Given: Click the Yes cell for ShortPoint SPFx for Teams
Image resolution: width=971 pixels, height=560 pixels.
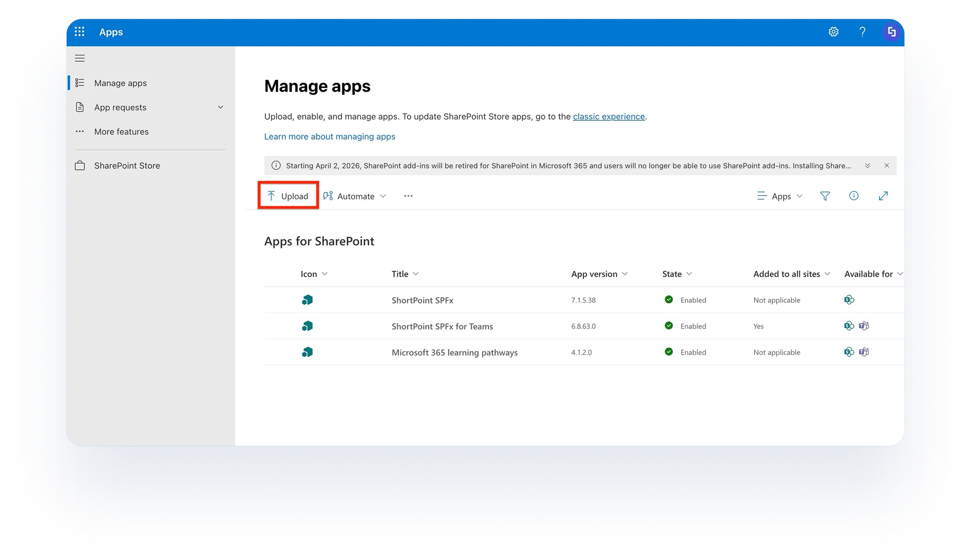Looking at the screenshot, I should pyautogui.click(x=758, y=326).
